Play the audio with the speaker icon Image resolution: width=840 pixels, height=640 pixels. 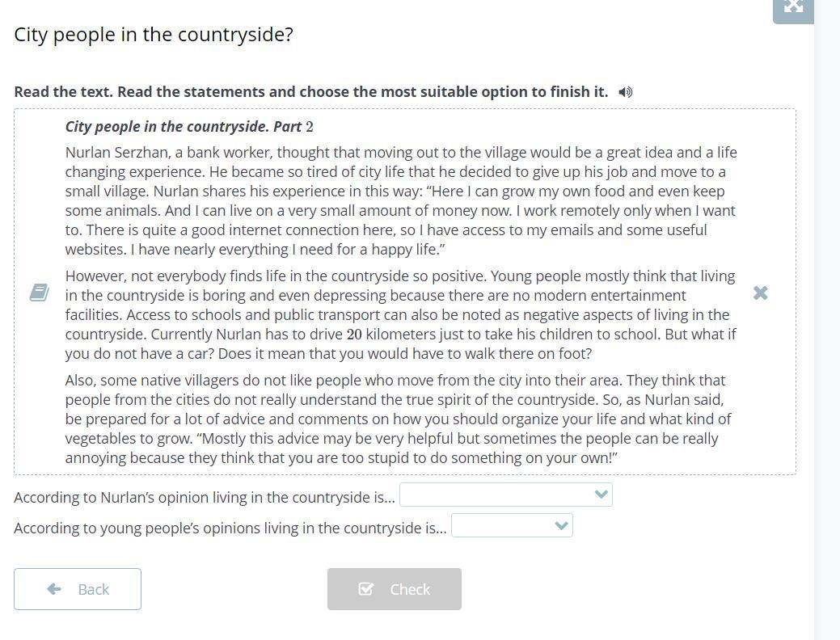(625, 92)
